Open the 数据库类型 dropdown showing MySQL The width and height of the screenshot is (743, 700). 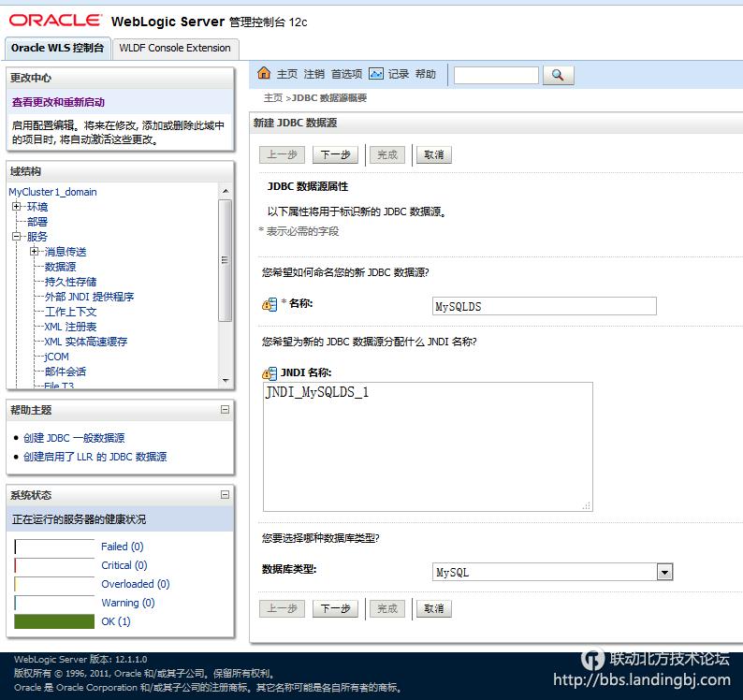pyautogui.click(x=664, y=572)
